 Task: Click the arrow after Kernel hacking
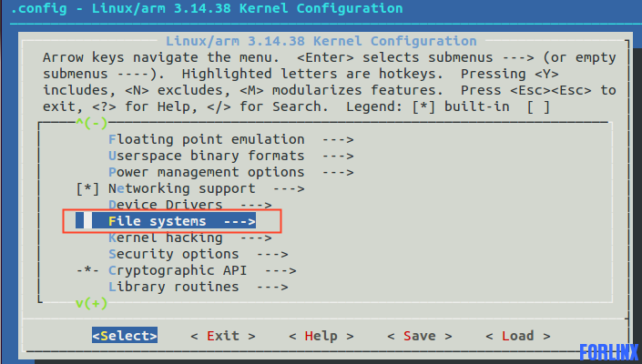pyautogui.click(x=256, y=238)
